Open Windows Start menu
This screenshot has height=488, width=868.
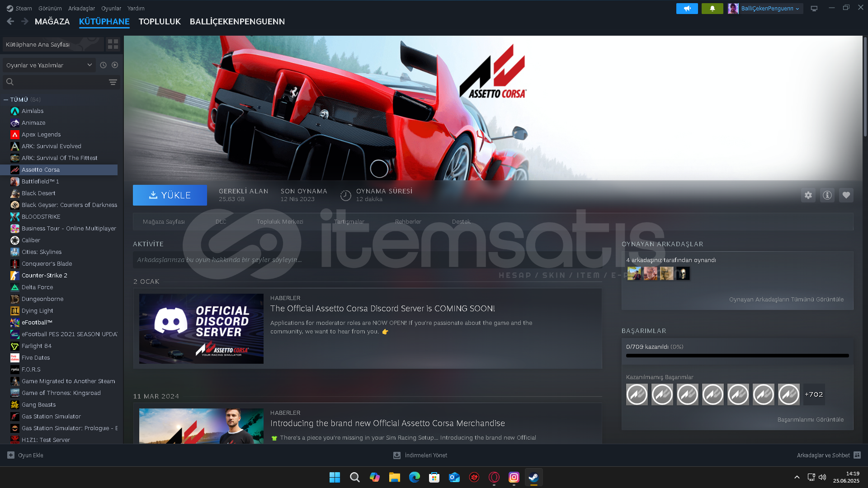pos(335,477)
